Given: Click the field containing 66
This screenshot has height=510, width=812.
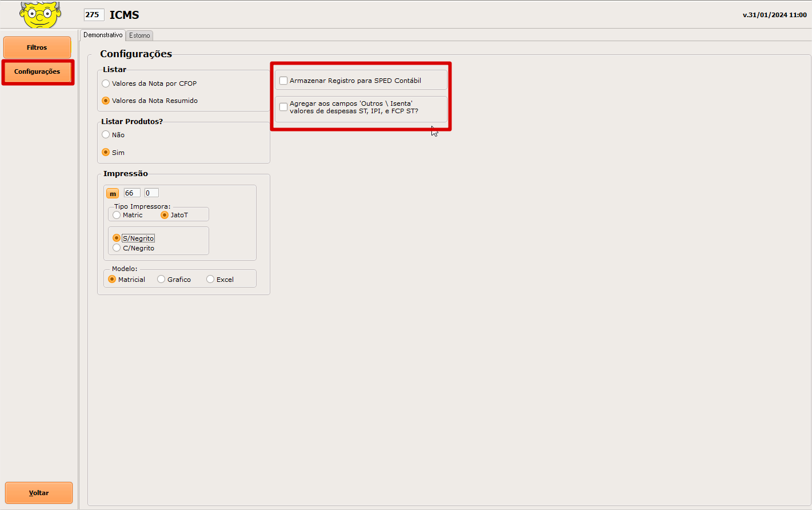Looking at the screenshot, I should (131, 193).
